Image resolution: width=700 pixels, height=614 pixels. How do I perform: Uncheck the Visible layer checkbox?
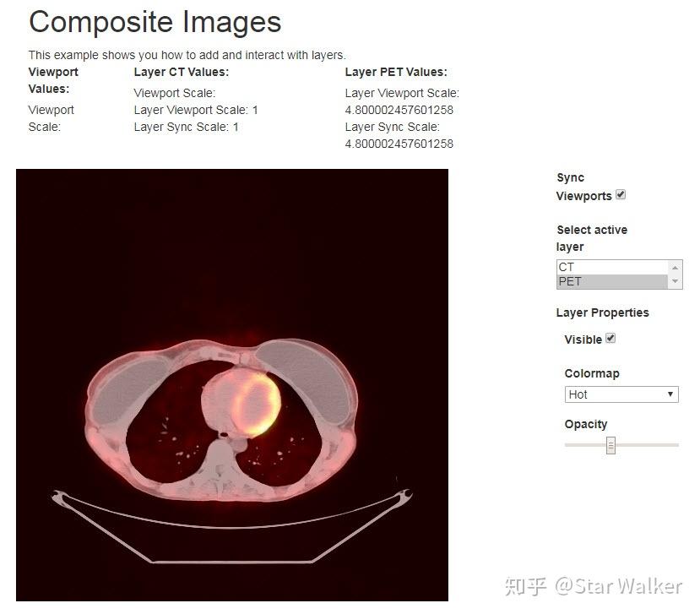pyautogui.click(x=610, y=338)
